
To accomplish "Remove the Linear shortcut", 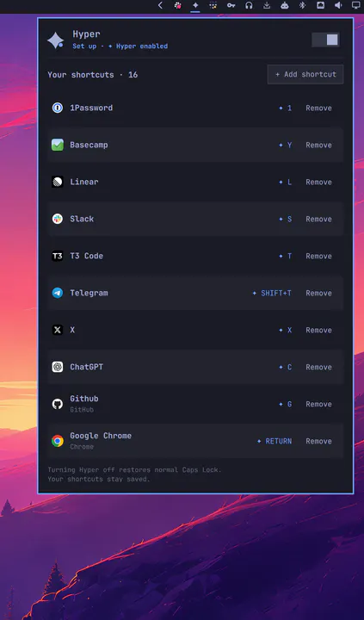I will click(318, 182).
